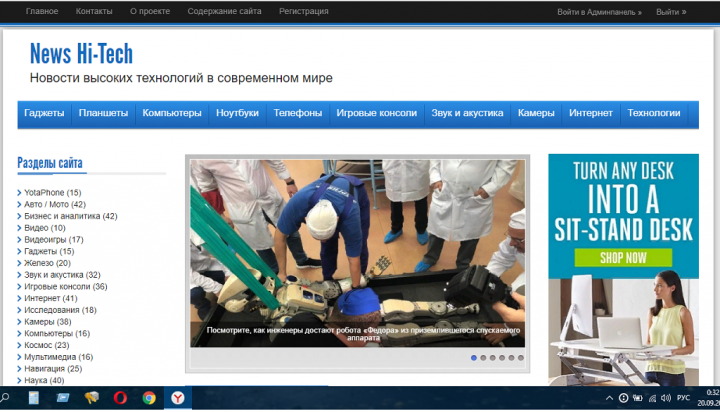Click SHOP NOW button in desk ad

point(623,258)
